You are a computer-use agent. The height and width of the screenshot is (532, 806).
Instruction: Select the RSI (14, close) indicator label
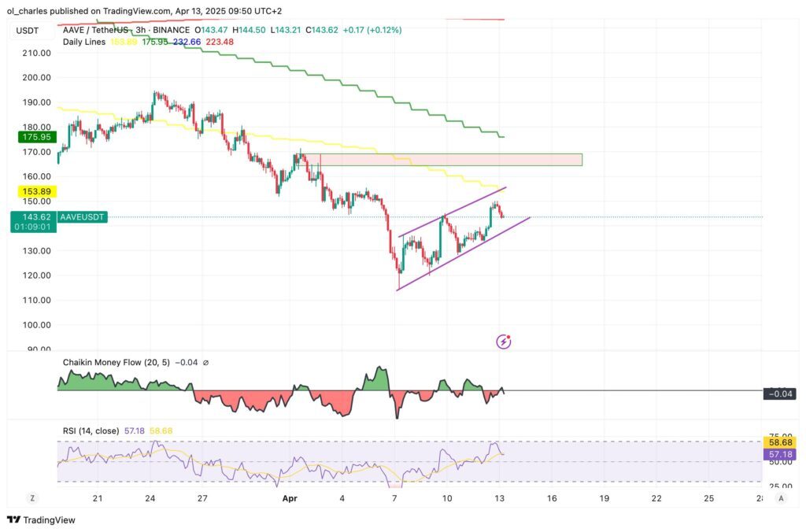tap(91, 430)
